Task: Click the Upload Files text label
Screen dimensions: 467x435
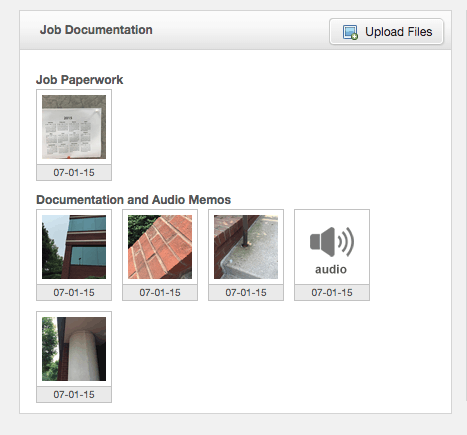Action: [399, 32]
